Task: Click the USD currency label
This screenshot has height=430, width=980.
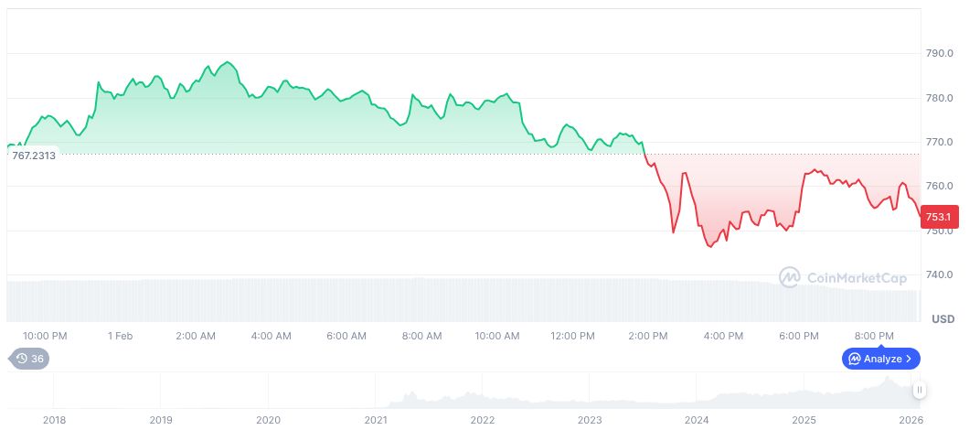Action: pos(943,319)
